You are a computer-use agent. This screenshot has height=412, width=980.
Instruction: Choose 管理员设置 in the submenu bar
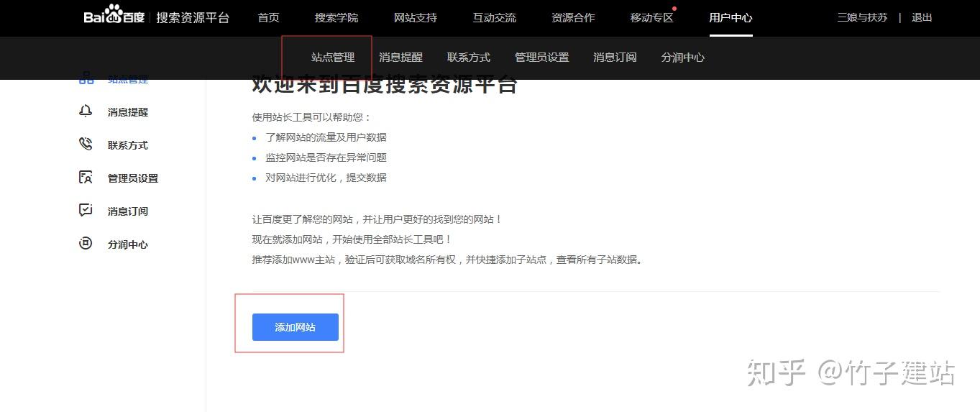[x=542, y=58]
